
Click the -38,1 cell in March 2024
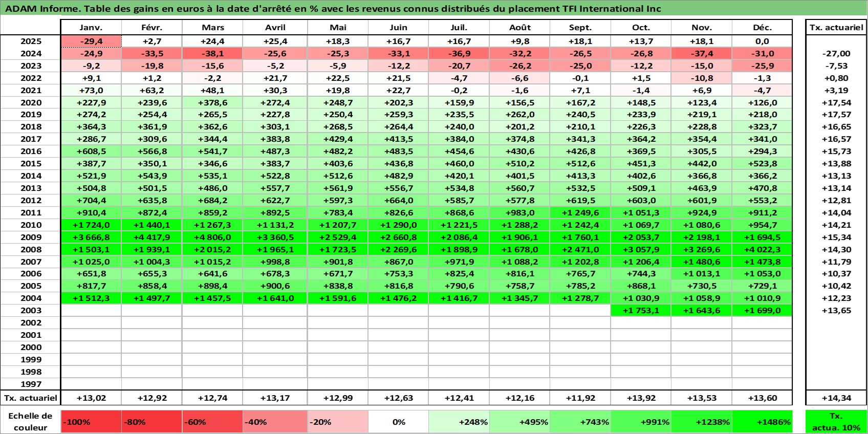212,54
